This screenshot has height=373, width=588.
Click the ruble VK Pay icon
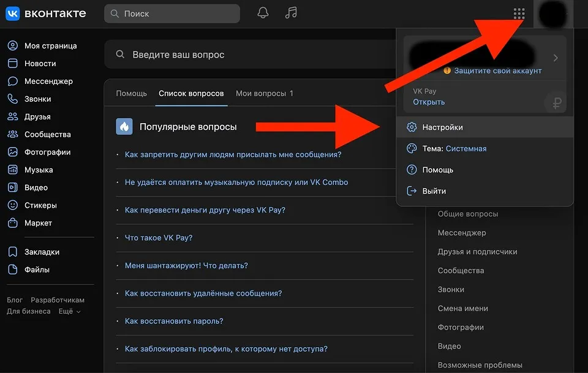pyautogui.click(x=557, y=102)
